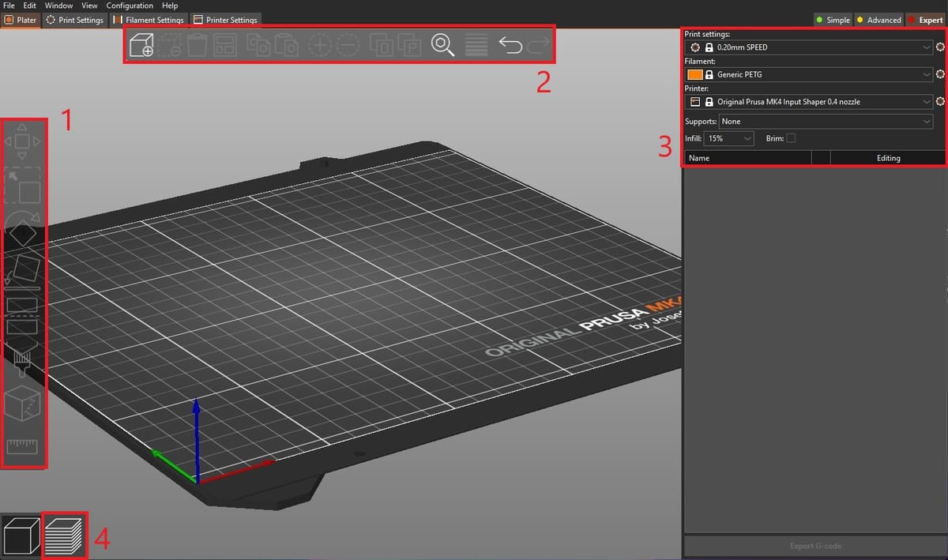Screen dimensions: 948x560
Task: Select the Move gizmo tool
Action: 22,141
